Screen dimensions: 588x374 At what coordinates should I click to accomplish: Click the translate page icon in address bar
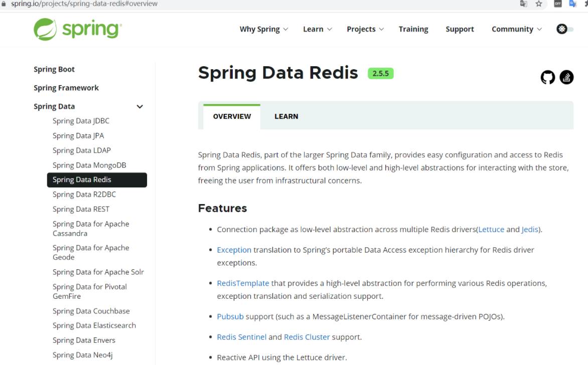(524, 4)
